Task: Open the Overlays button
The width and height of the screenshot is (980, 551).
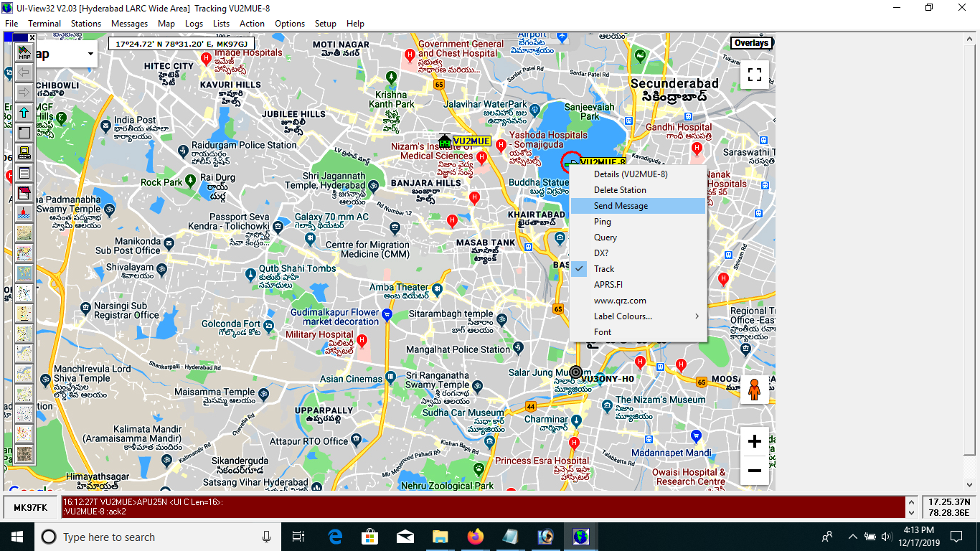Action: (x=751, y=43)
